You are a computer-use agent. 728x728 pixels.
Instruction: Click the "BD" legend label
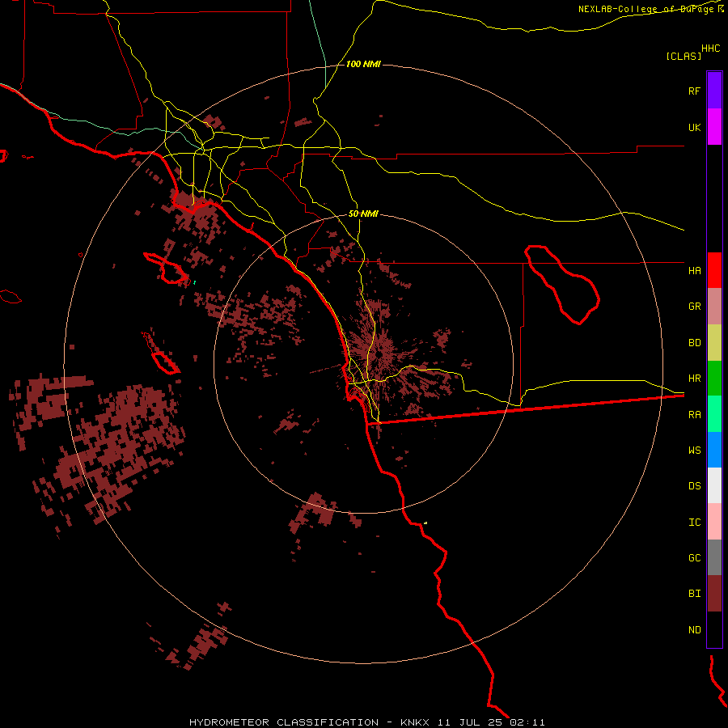(x=694, y=343)
